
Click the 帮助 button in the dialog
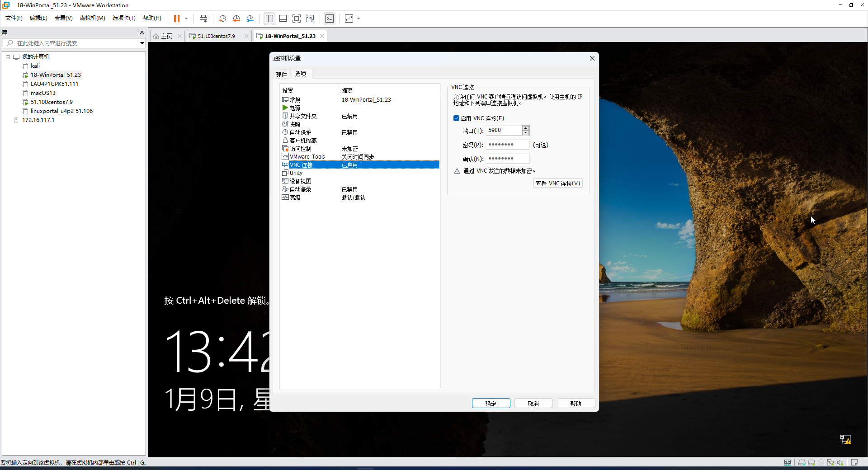[576, 404]
